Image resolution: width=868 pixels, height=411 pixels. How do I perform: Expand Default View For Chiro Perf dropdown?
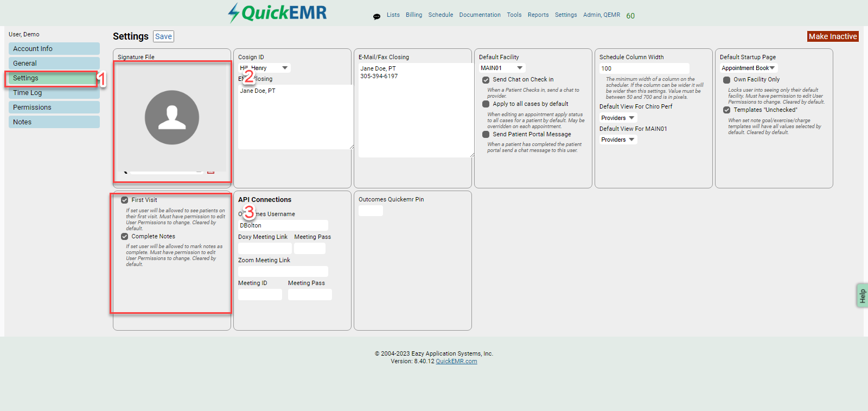[x=618, y=118]
